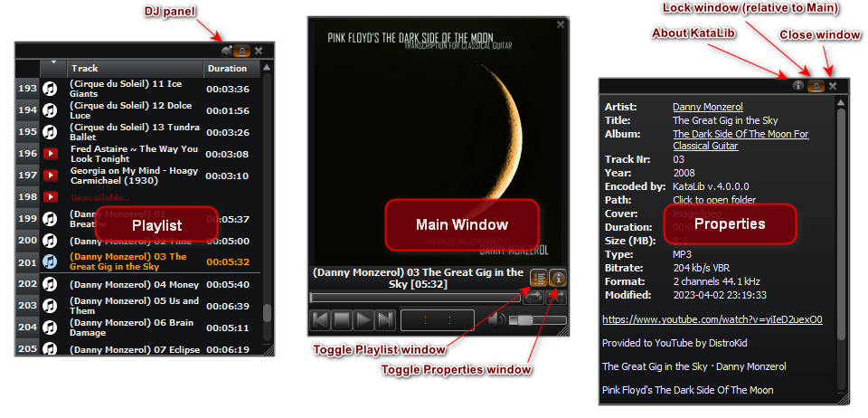Select track 07 Eclipse
This screenshot has width=868, height=418.
134,349
